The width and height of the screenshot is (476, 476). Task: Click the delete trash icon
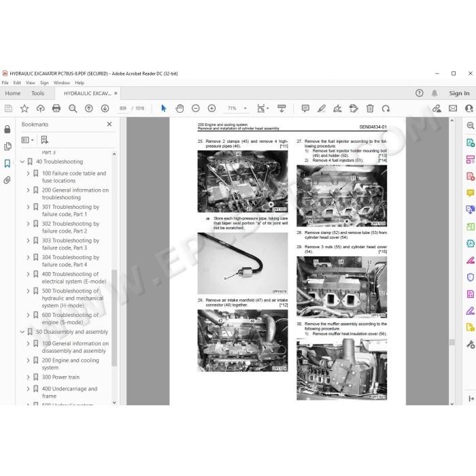point(370,108)
